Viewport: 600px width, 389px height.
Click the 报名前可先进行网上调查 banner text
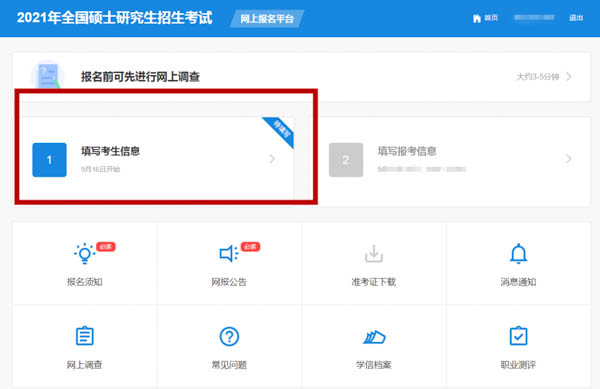pos(140,76)
